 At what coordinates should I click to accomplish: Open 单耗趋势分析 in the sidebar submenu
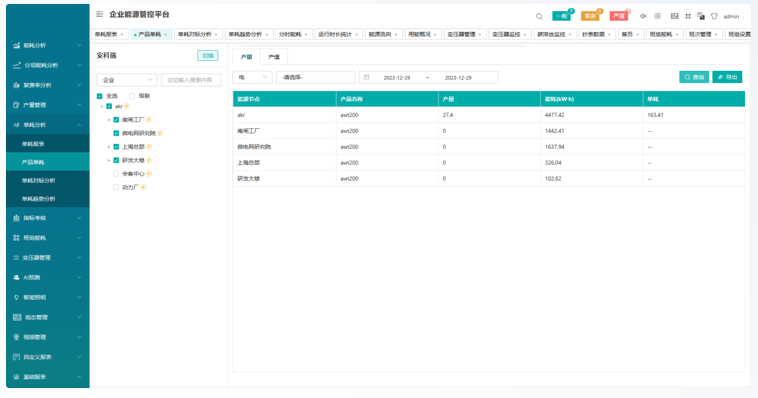pos(39,199)
